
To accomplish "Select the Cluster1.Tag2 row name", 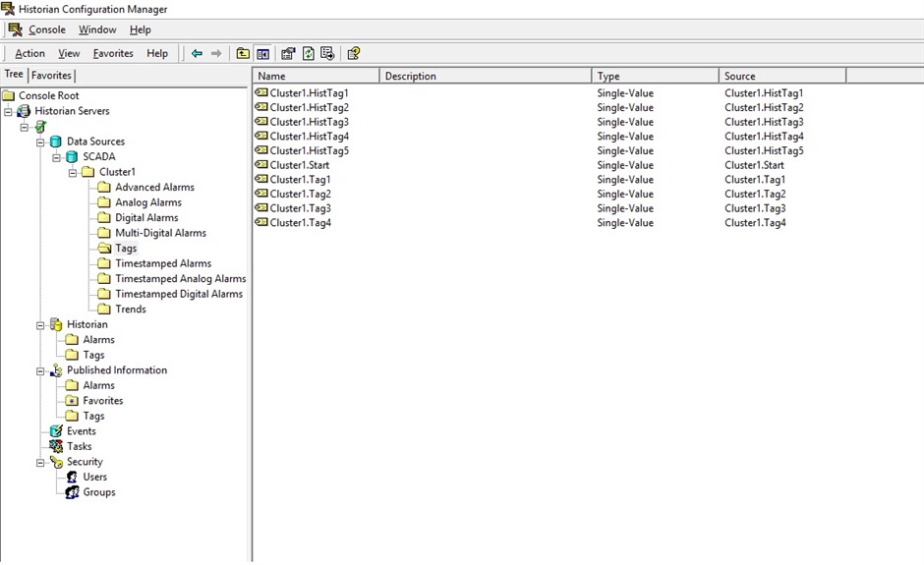I will [x=301, y=194].
